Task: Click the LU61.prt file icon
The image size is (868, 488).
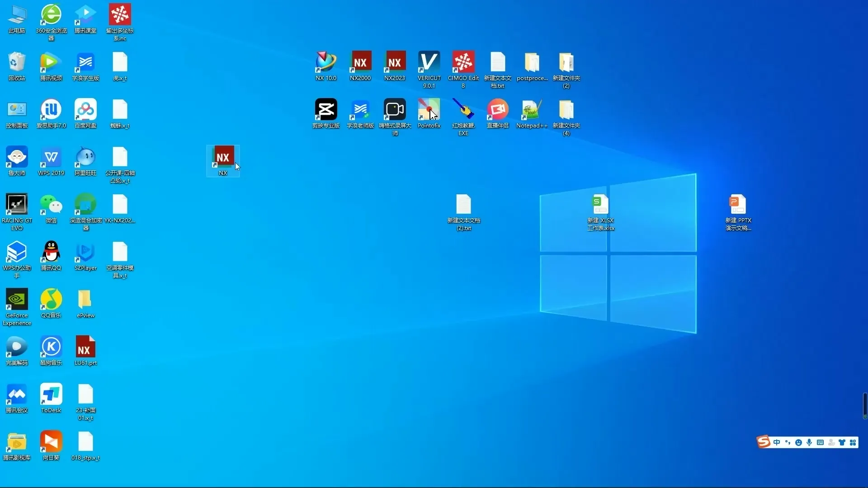Action: point(85,347)
